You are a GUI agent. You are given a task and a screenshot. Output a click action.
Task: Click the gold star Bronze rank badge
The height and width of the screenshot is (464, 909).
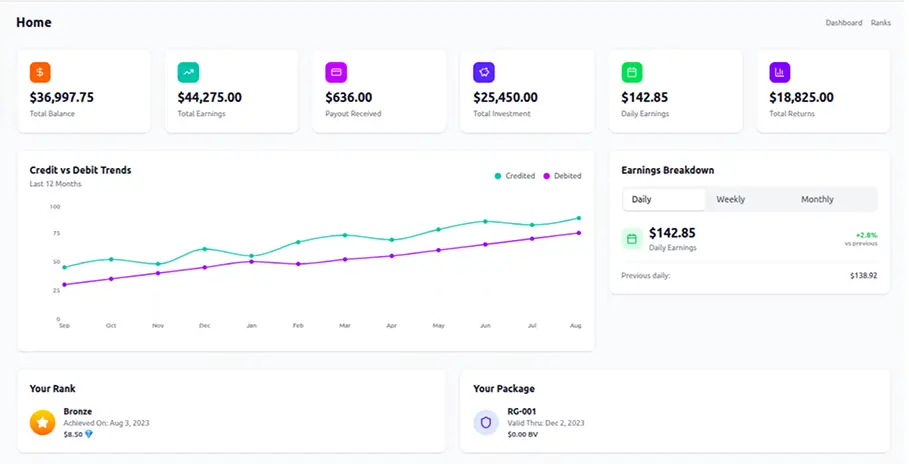point(42,422)
